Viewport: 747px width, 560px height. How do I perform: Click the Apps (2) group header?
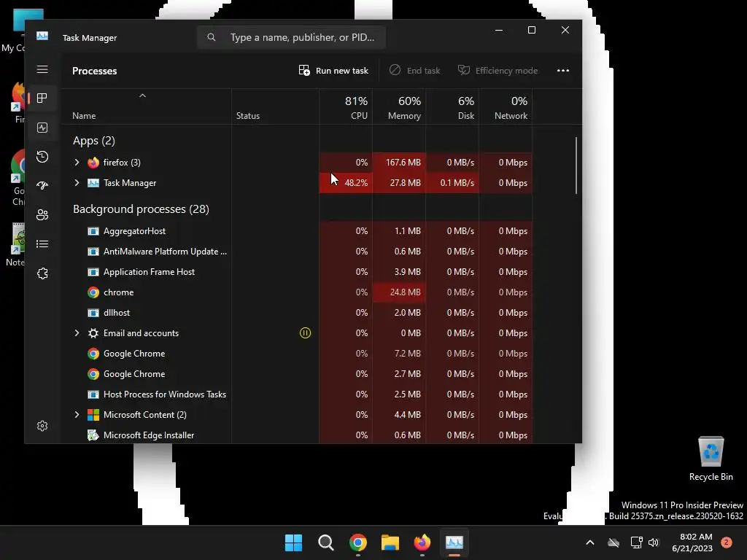click(94, 141)
